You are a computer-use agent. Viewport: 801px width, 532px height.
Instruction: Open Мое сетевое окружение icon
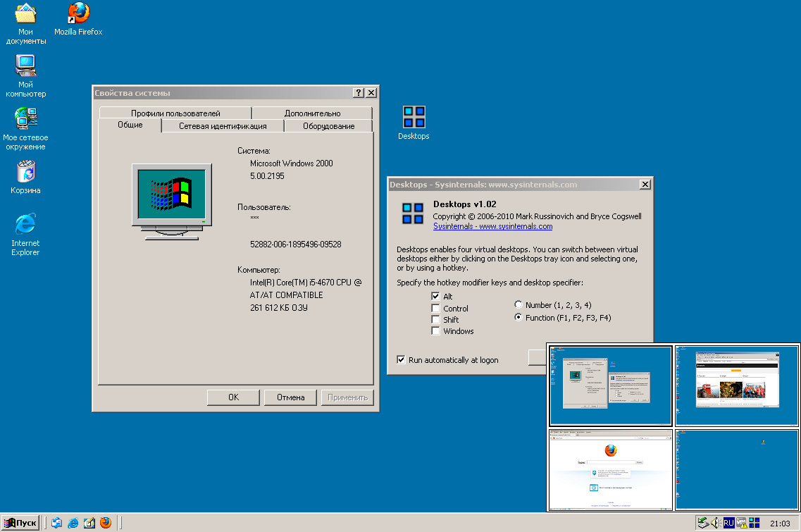point(25,118)
